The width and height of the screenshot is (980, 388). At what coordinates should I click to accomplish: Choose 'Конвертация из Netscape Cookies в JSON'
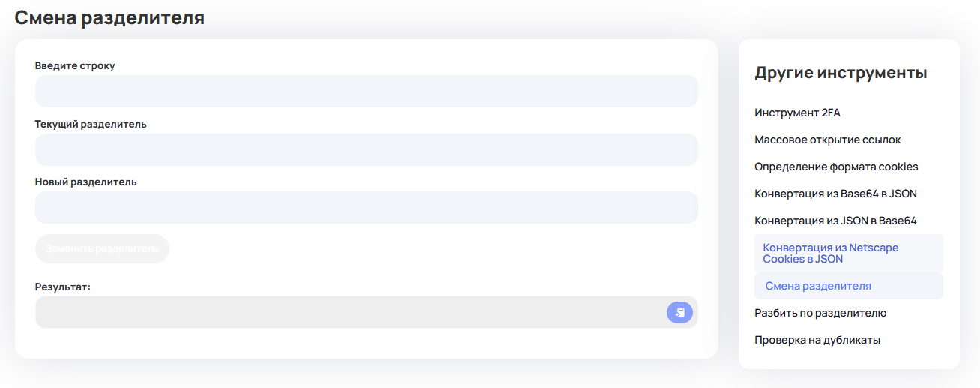coord(849,254)
